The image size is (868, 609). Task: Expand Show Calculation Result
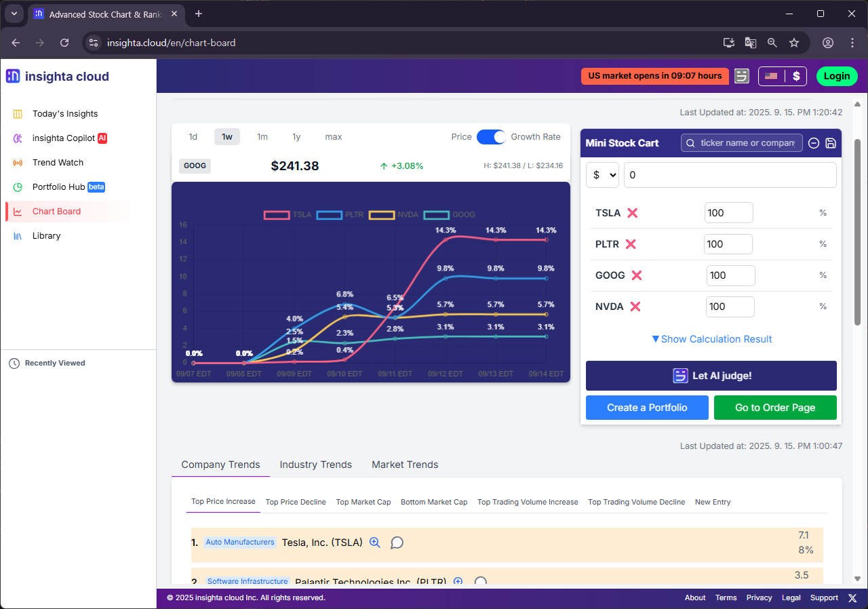tap(711, 339)
